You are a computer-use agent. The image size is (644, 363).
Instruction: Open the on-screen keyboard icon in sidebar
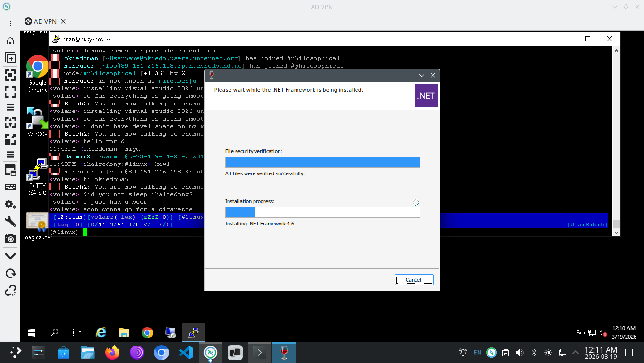[x=10, y=187]
